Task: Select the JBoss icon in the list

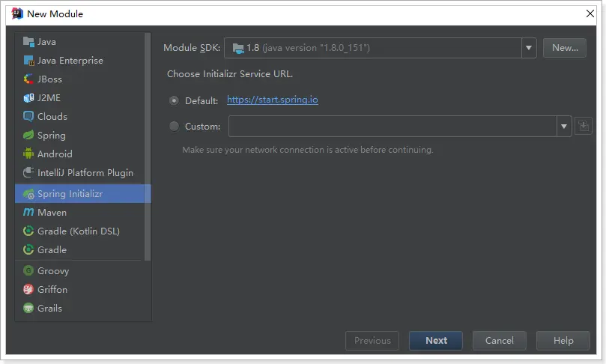Action: tap(29, 79)
